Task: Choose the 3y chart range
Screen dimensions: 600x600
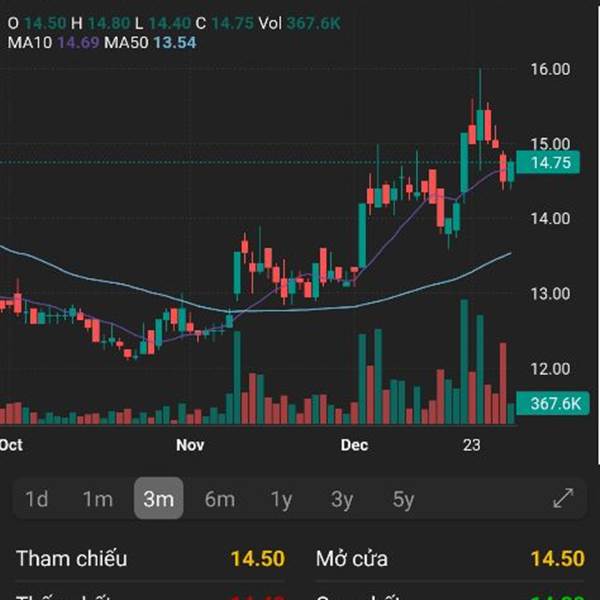Action: [342, 500]
